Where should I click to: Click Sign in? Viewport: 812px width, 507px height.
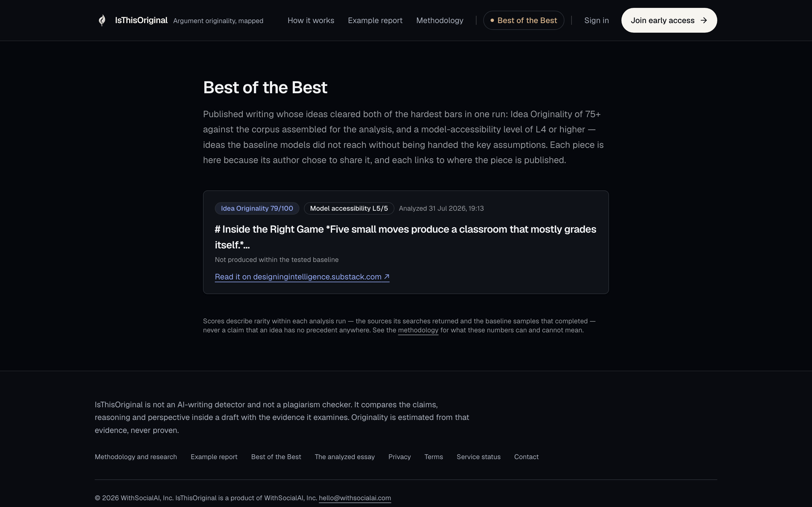tap(596, 21)
